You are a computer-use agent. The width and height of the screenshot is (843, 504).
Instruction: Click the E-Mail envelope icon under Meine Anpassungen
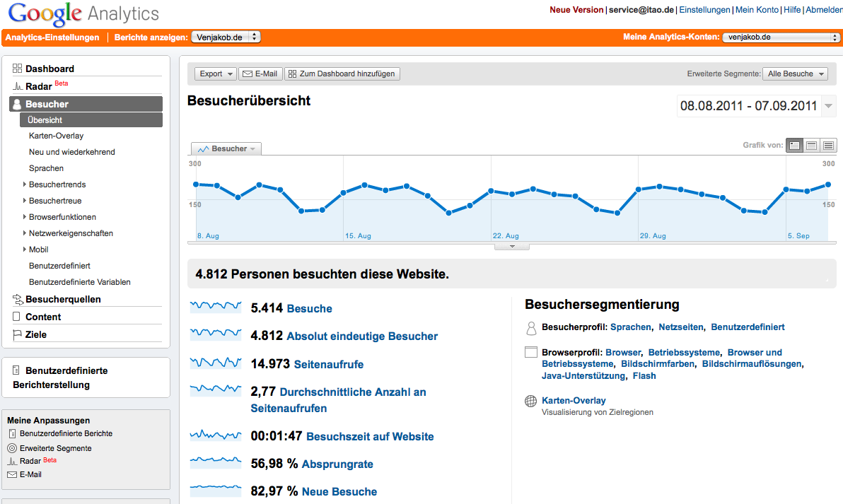click(12, 474)
